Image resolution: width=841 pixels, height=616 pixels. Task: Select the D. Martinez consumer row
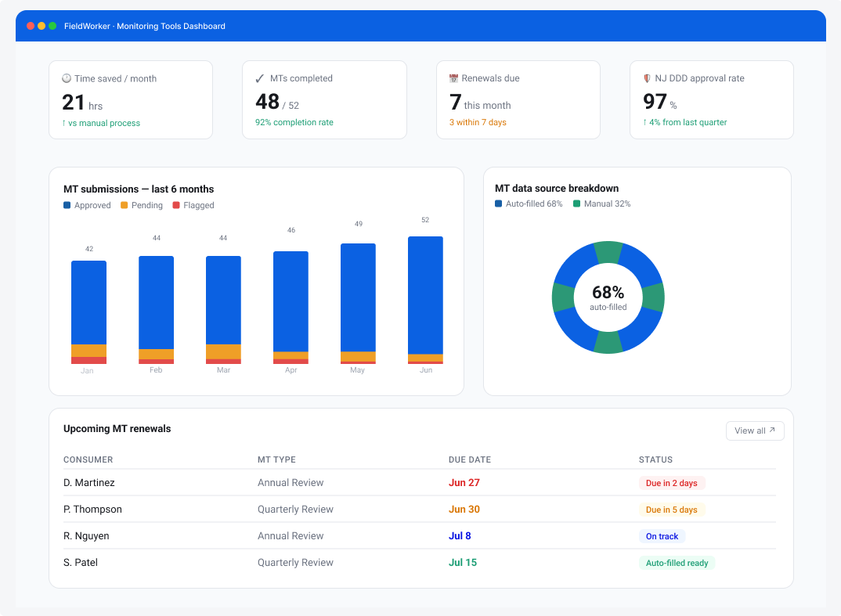point(420,482)
